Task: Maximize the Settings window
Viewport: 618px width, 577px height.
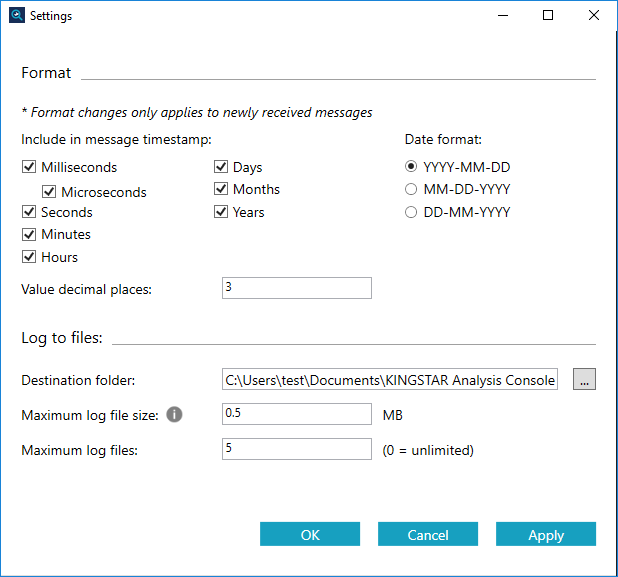Action: coord(548,16)
